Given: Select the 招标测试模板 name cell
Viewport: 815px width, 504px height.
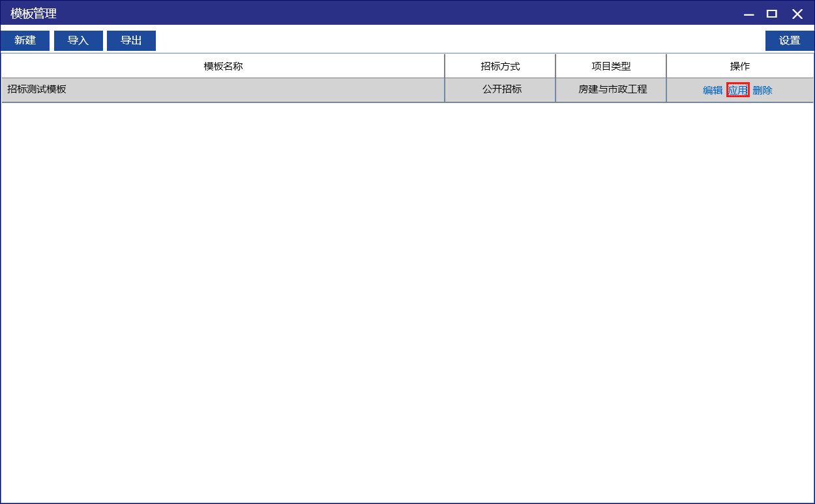Looking at the screenshot, I should tap(223, 90).
